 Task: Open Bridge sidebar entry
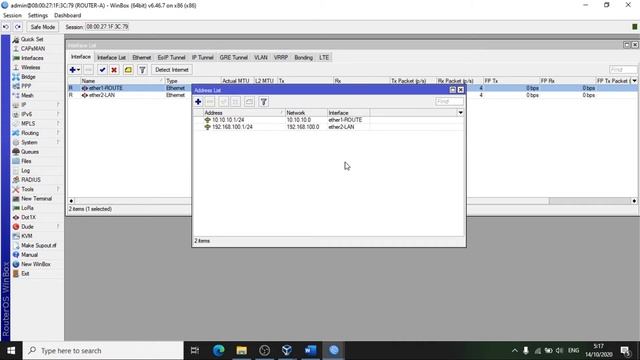click(28, 77)
